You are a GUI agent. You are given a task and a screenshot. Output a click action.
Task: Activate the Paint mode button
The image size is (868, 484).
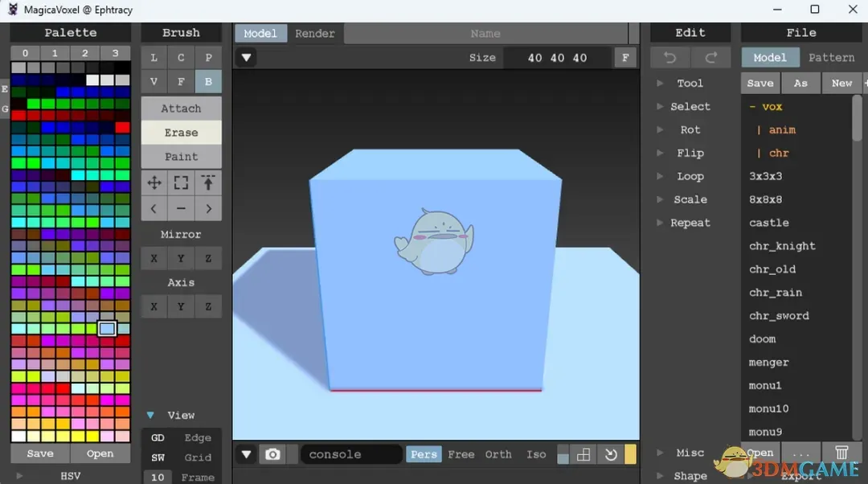(x=181, y=156)
